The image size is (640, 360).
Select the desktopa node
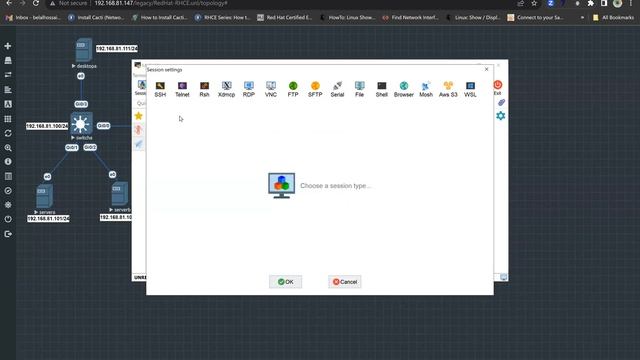[84, 50]
